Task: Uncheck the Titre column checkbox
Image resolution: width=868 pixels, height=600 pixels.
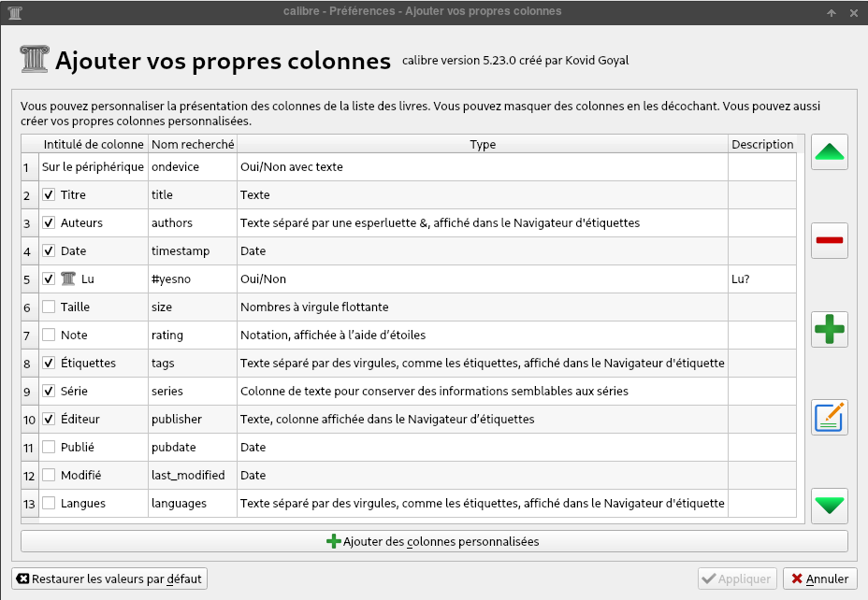Action: tap(49, 195)
